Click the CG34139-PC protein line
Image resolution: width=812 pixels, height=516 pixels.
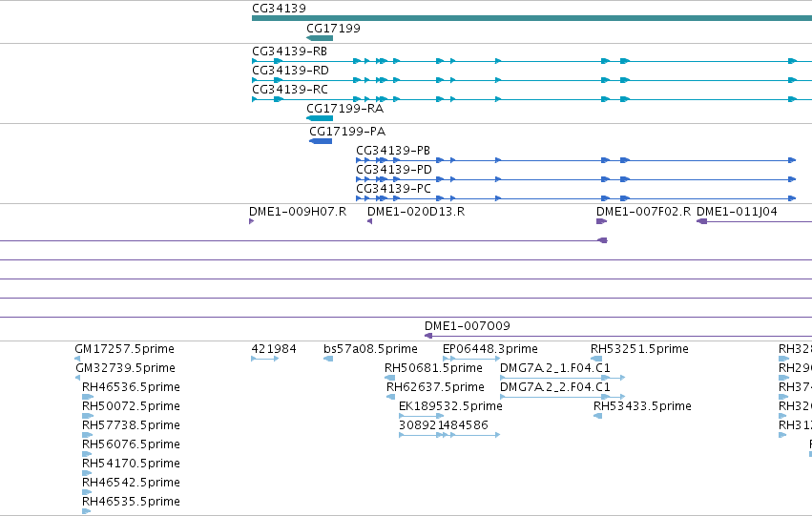576,198
